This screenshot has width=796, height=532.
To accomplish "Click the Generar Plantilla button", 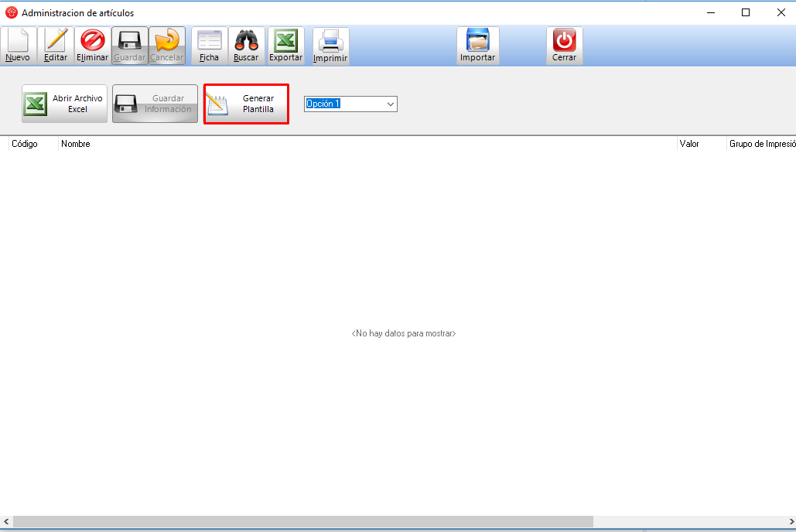I will coord(246,104).
